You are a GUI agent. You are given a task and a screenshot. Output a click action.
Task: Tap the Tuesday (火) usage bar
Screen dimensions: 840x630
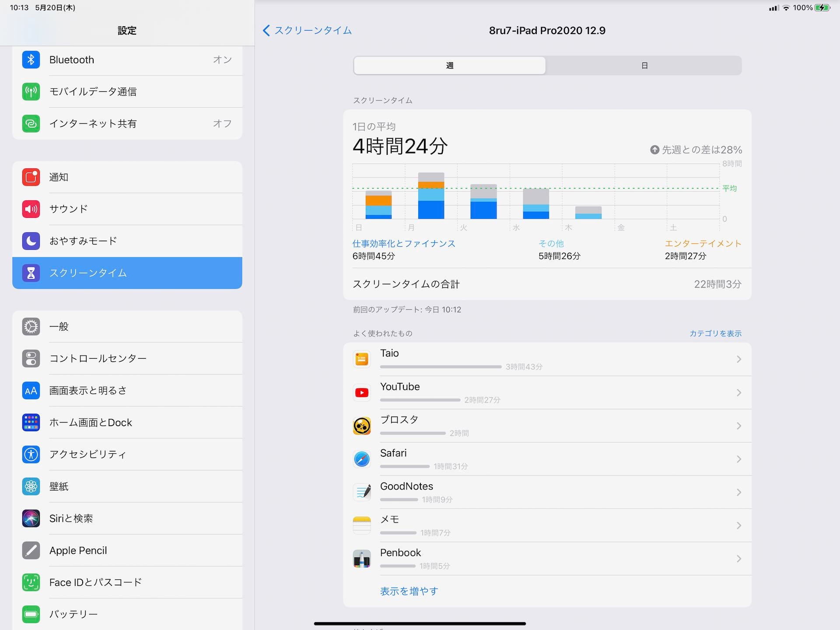click(483, 201)
